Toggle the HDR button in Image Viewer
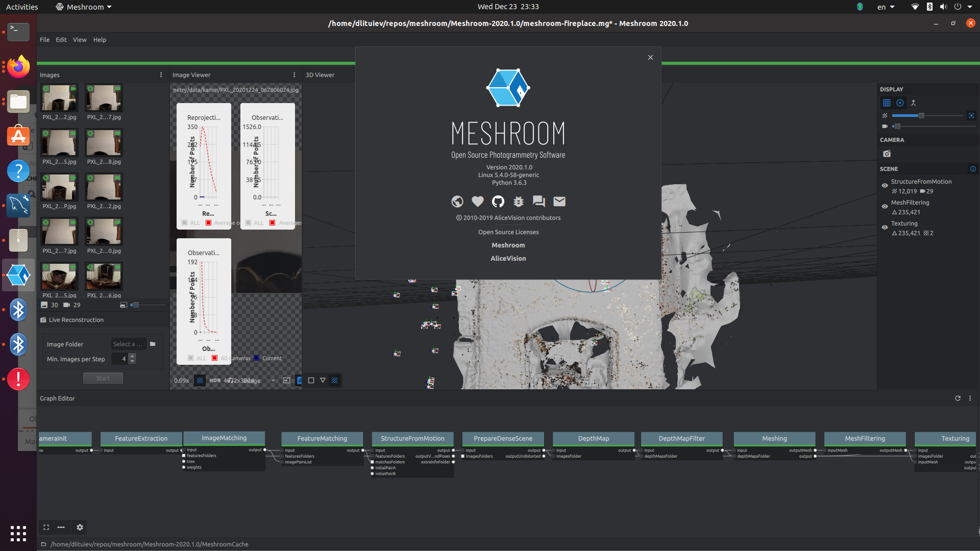Screen dimensions: 980x551 pos(215,381)
